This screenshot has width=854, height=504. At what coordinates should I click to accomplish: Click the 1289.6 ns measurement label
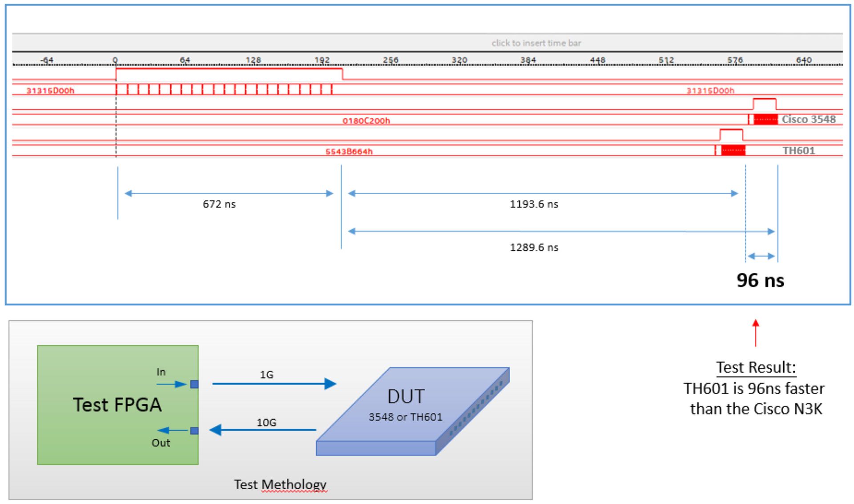point(533,247)
